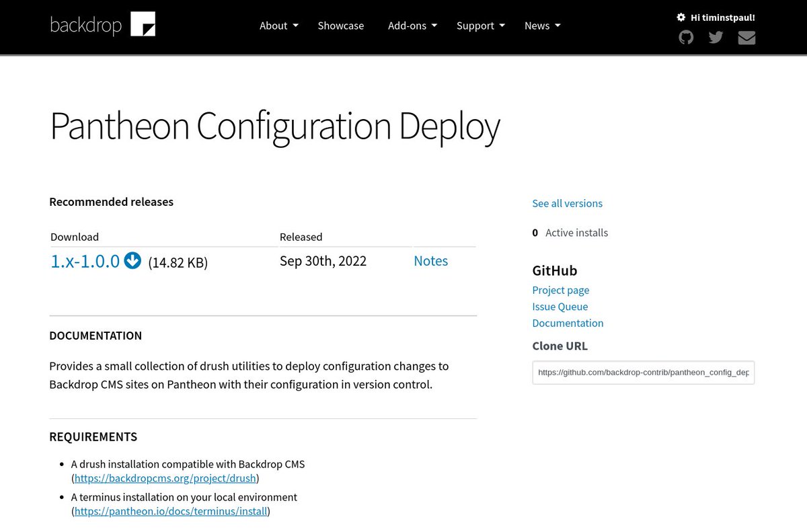Click the DOCUMENTATION heading
The image size is (807, 532).
[x=95, y=336]
